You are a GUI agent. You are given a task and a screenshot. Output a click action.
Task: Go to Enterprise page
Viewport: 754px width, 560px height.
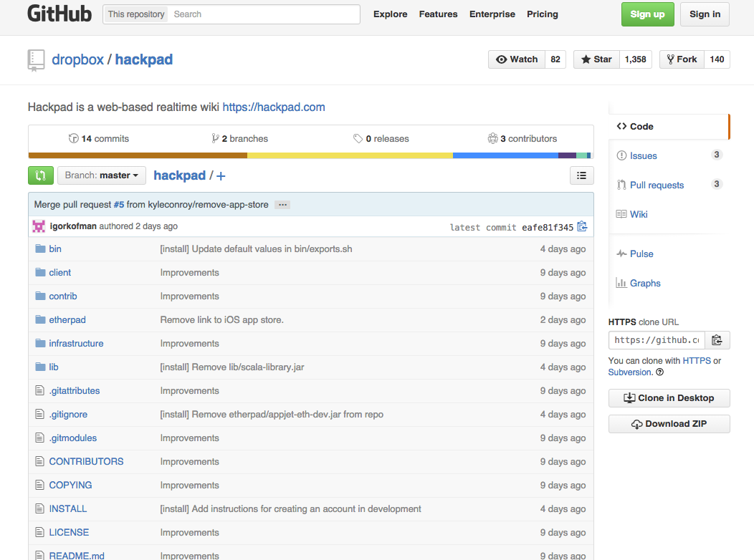(x=492, y=14)
